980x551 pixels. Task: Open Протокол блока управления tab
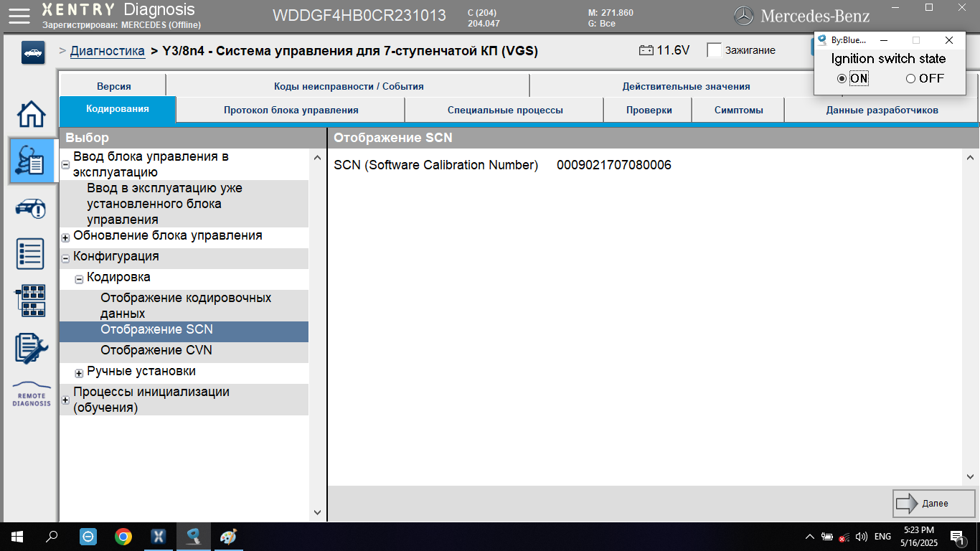pyautogui.click(x=291, y=110)
